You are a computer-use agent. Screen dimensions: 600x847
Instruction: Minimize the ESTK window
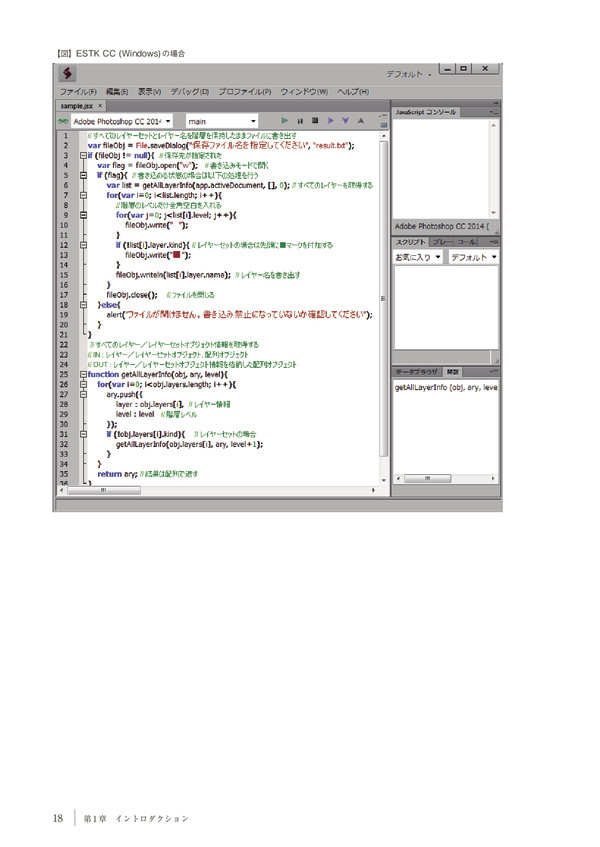click(x=448, y=69)
